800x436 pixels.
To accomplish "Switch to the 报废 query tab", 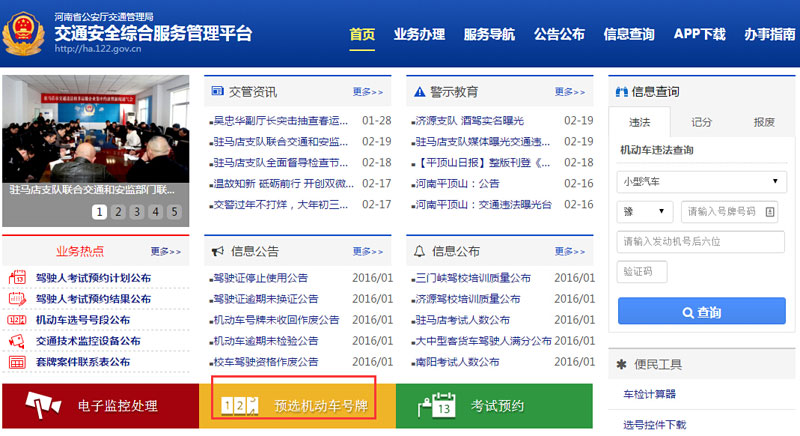I will [x=764, y=122].
